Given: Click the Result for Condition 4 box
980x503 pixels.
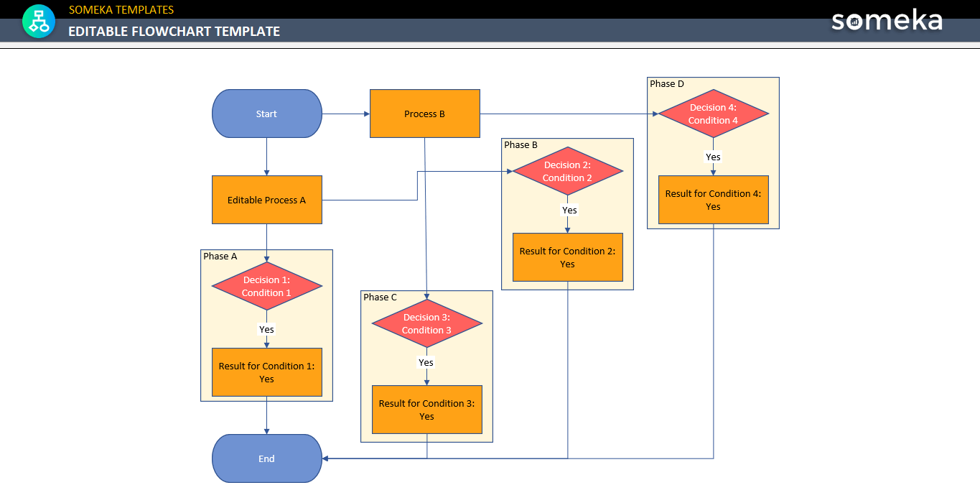Looking at the screenshot, I should coord(714,200).
